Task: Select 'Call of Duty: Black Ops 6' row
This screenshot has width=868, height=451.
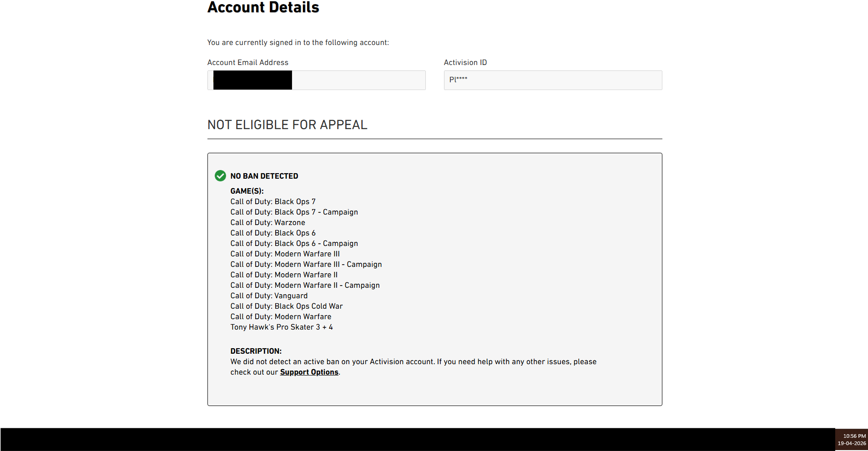Action: [273, 233]
